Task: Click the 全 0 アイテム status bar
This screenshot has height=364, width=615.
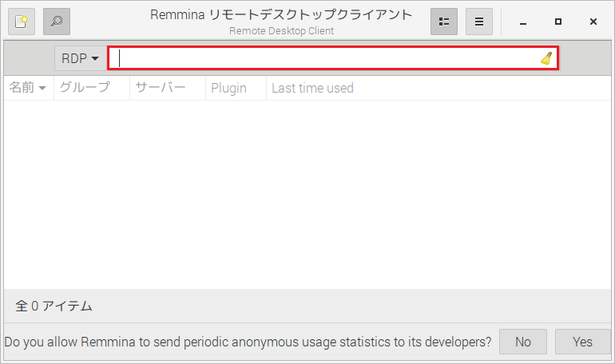Action: [x=54, y=306]
